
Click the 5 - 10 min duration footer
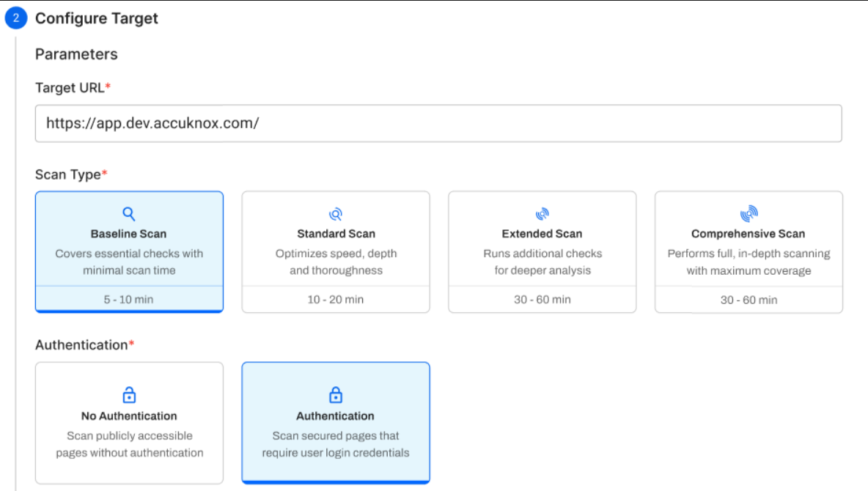click(129, 299)
